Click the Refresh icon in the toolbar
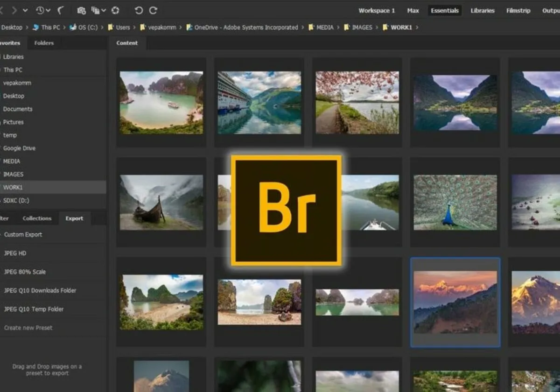Viewport: 560px width, 392px height. tap(115, 10)
